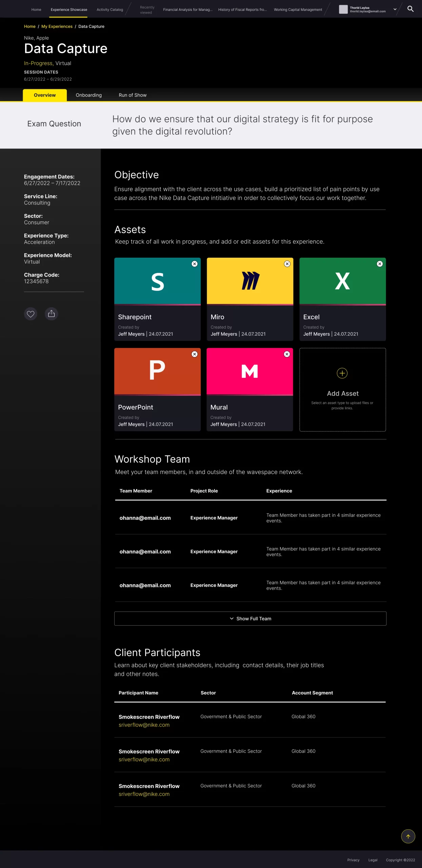
Task: Click the Copyright ©2022 footer text
Action: point(400,860)
